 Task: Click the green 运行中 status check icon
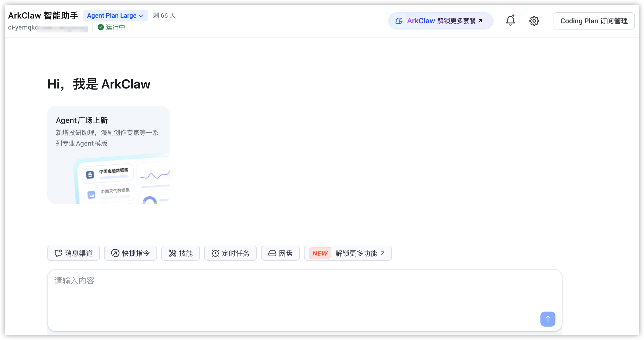[101, 27]
